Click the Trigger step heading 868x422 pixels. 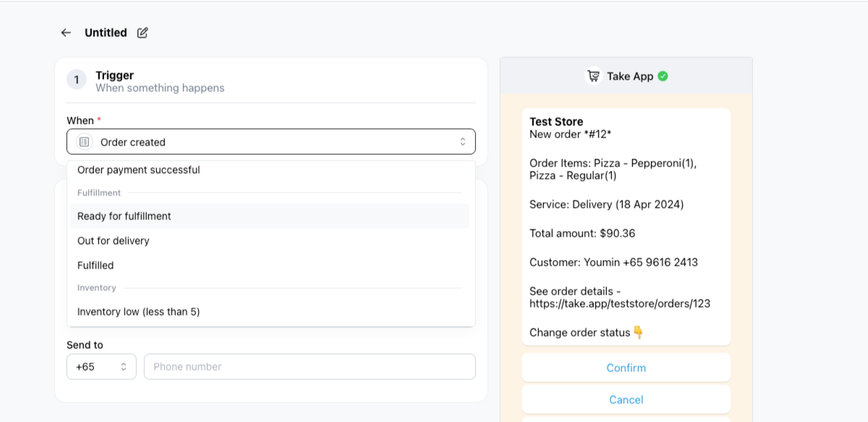(114, 75)
